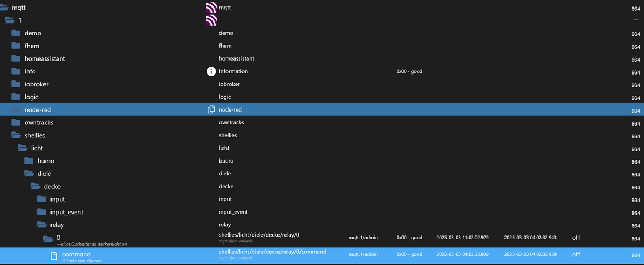Expand the info folder

(15, 71)
